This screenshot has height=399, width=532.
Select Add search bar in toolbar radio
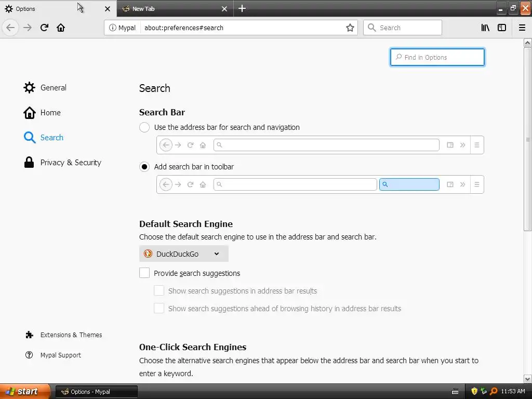click(144, 167)
